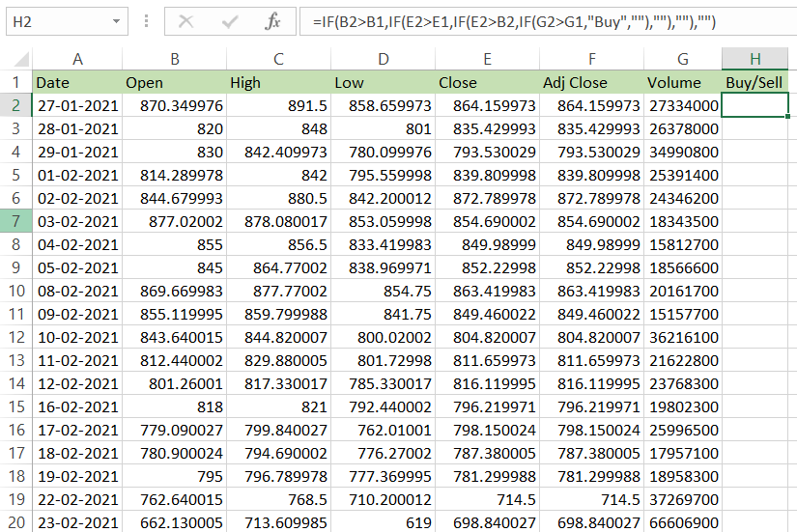Select row 20 header
Viewport: 797px width, 532px height.
[x=15, y=523]
